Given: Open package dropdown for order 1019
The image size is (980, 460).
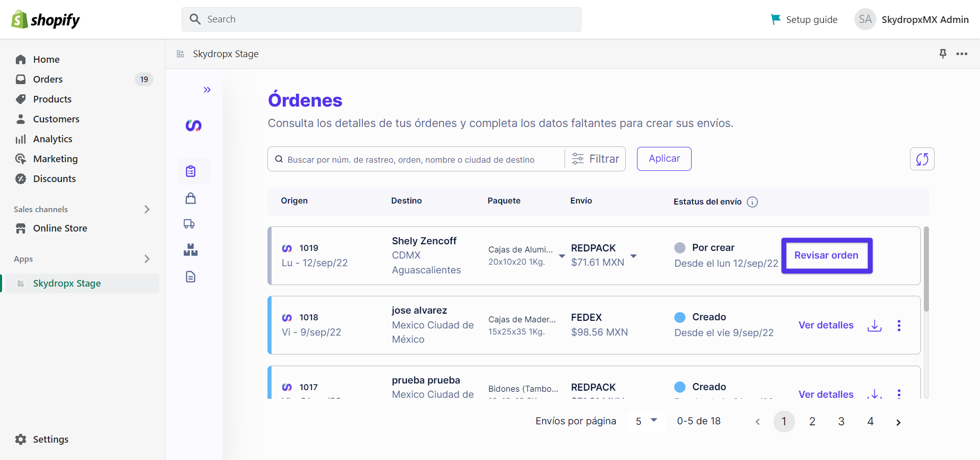Looking at the screenshot, I should (561, 256).
